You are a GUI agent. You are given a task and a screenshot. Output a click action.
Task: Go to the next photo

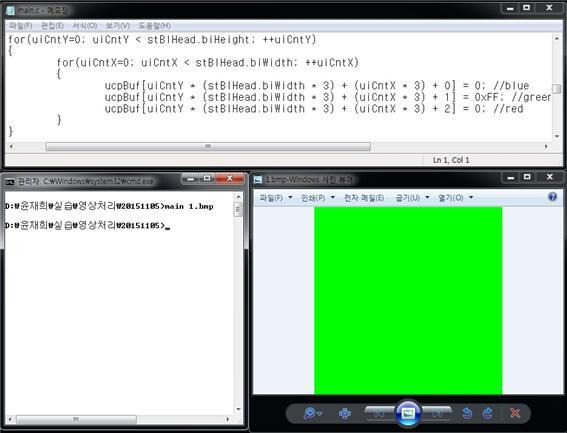(437, 413)
